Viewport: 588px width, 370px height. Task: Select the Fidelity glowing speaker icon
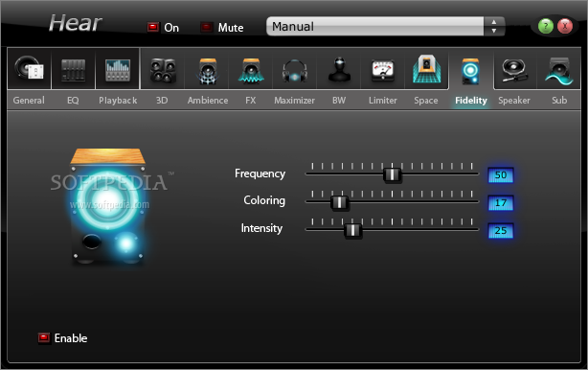(x=470, y=71)
